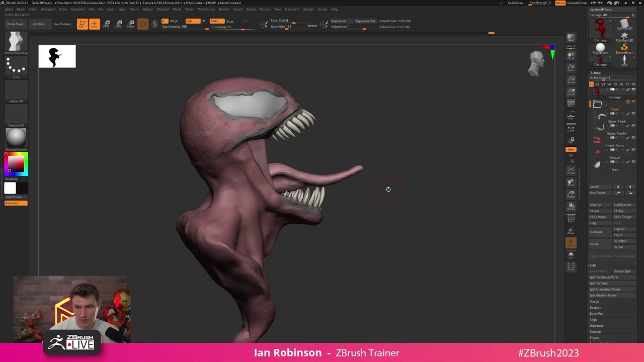This screenshot has height=362, width=644.
Task: Collapse the Subtool palette header
Action: click(x=596, y=73)
